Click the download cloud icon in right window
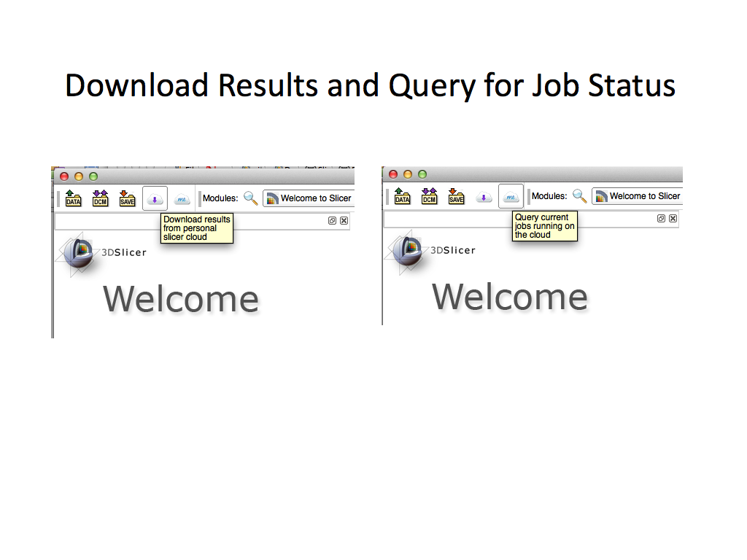The width and height of the screenshot is (747, 560). 483,197
